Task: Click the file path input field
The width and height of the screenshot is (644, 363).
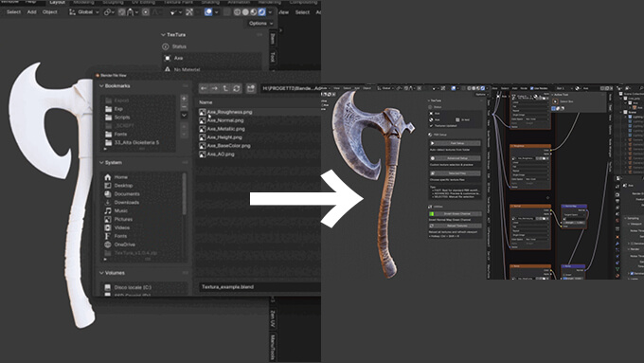Action: click(291, 88)
